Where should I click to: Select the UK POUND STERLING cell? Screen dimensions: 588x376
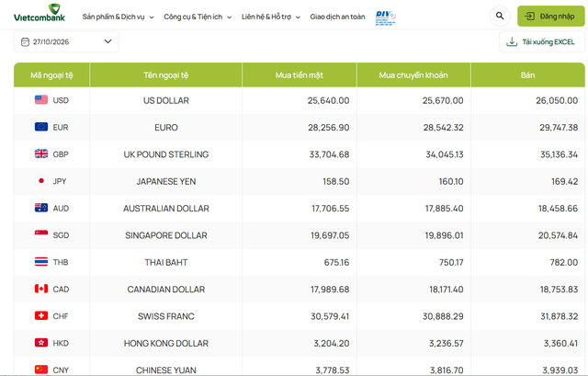click(166, 154)
